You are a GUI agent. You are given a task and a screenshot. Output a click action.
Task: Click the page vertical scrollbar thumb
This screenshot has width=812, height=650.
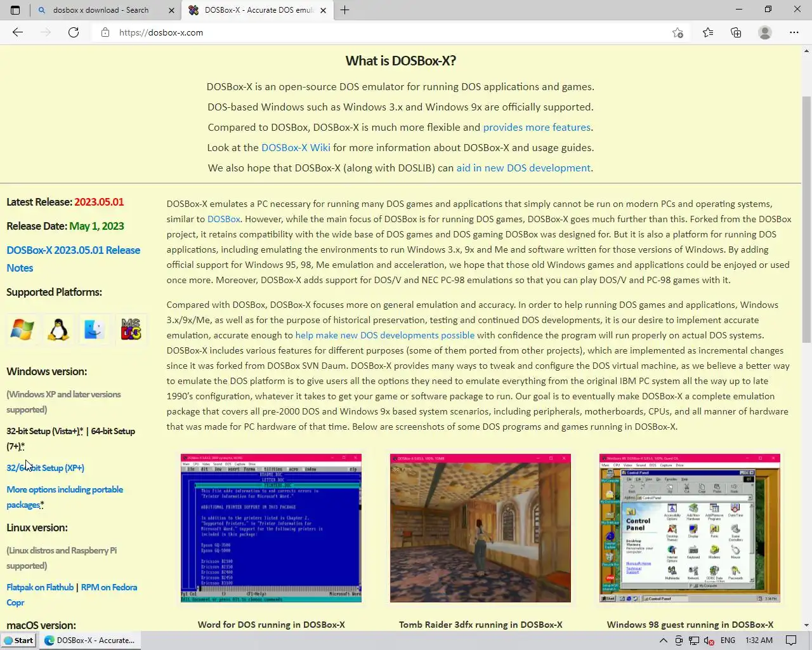[x=807, y=219]
